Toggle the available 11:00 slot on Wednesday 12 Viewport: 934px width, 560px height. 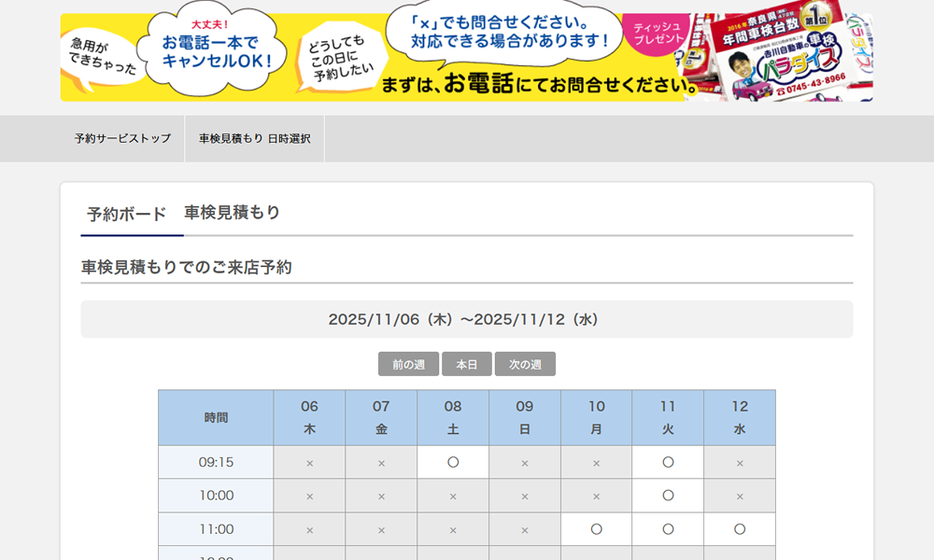coord(740,529)
